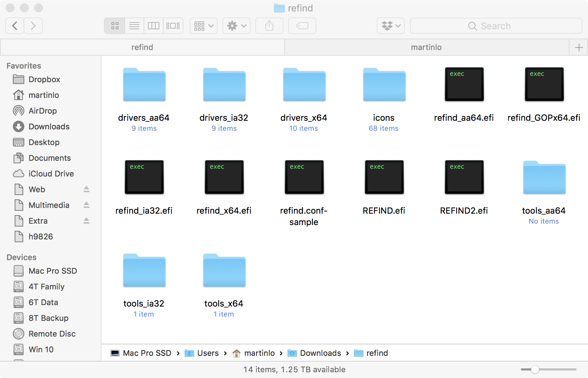
Task: Open the Dropbox toolbar dropdown
Action: pos(391,26)
